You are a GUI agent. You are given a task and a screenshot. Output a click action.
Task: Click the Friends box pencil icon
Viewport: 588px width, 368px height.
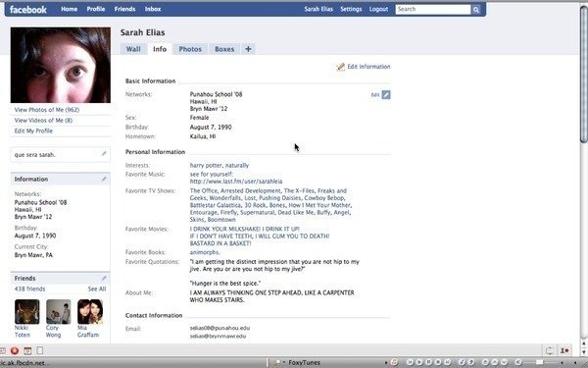pyautogui.click(x=104, y=279)
